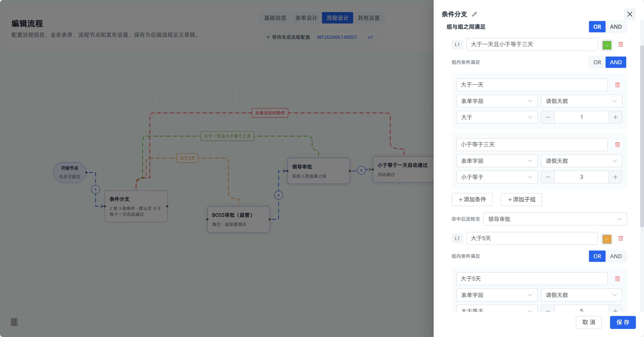Open 表单字段 dropdown for 小于等于三天 condition
This screenshot has height=337, width=644.
tap(497, 161)
